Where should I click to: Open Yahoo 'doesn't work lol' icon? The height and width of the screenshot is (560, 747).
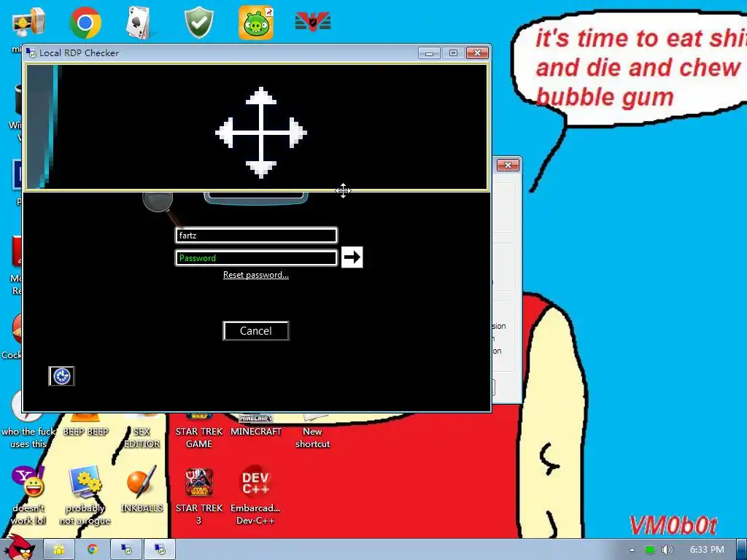(28, 495)
